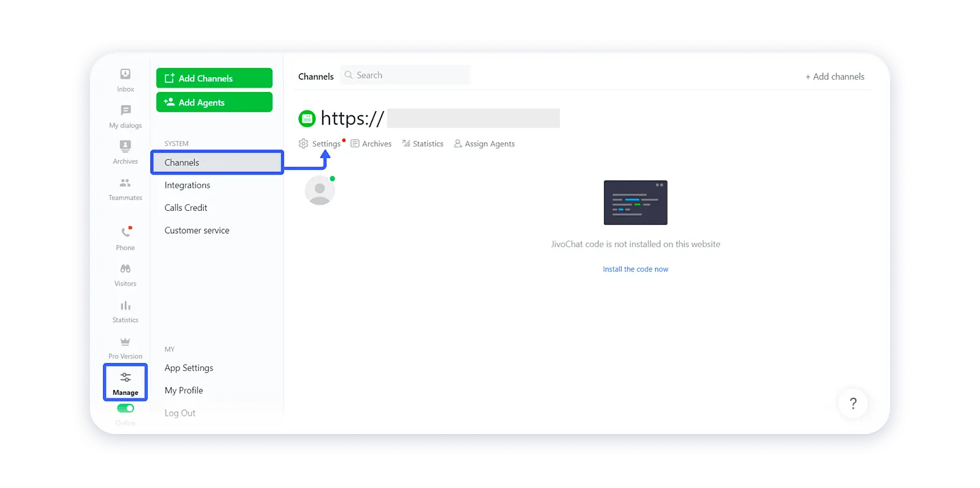Open Visitors binoculars icon
Screen dimensions: 980x488
tap(125, 269)
